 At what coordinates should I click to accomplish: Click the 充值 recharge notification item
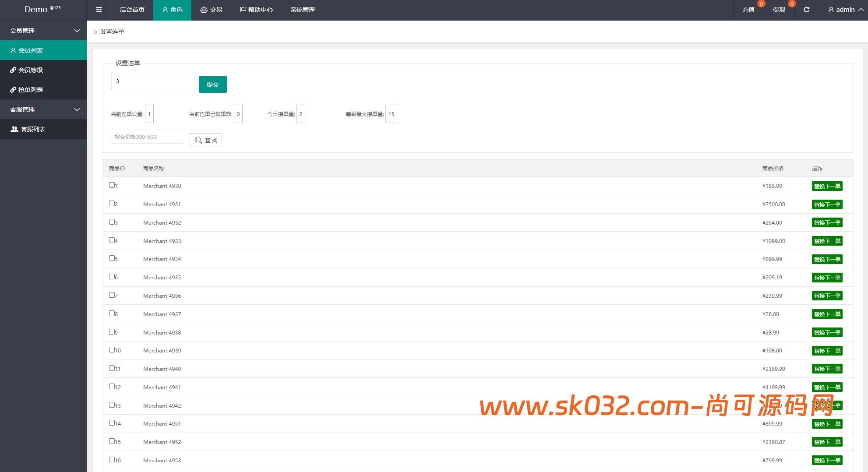(x=748, y=10)
